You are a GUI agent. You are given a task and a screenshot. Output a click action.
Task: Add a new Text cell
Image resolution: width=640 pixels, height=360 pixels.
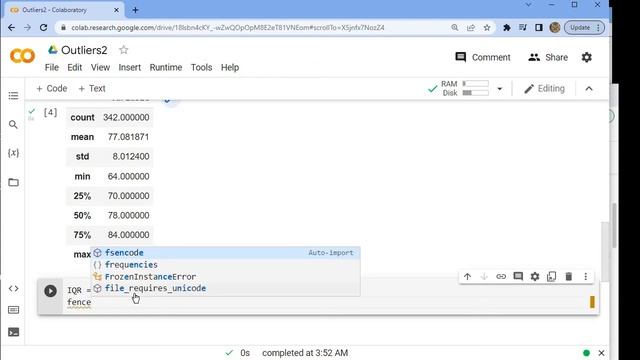(92, 89)
